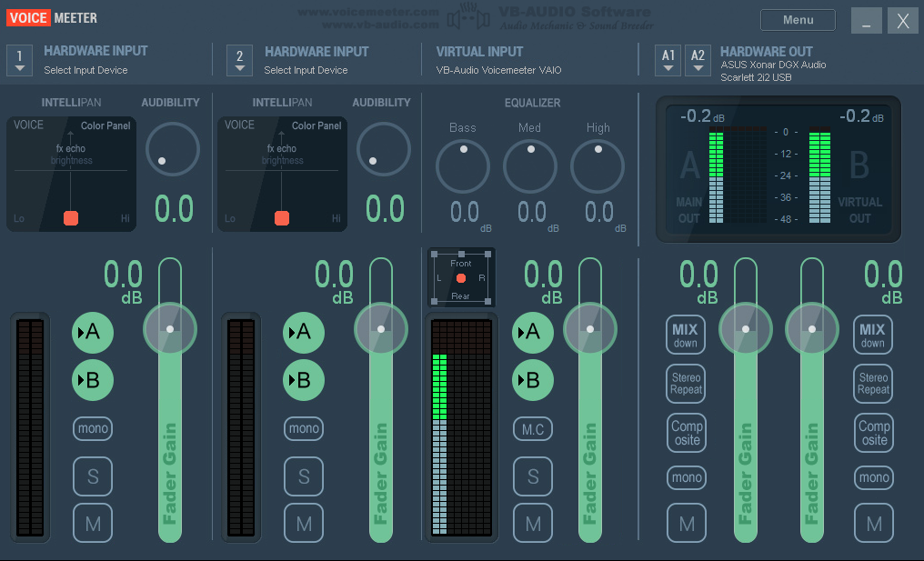The width and height of the screenshot is (924, 561).
Task: Click 'Select Input Device' under Hardware Input 2
Action: pyautogui.click(x=306, y=70)
